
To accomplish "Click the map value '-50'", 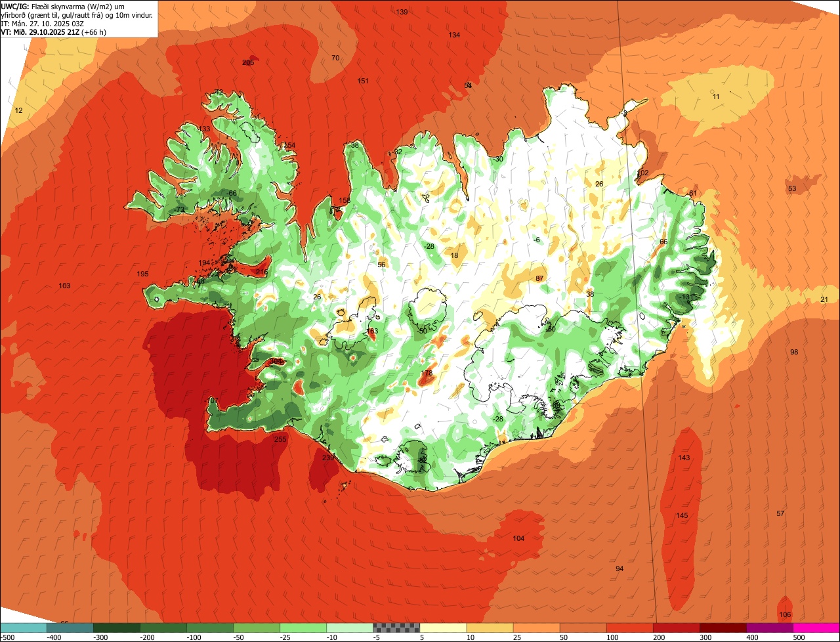I will tap(423, 331).
